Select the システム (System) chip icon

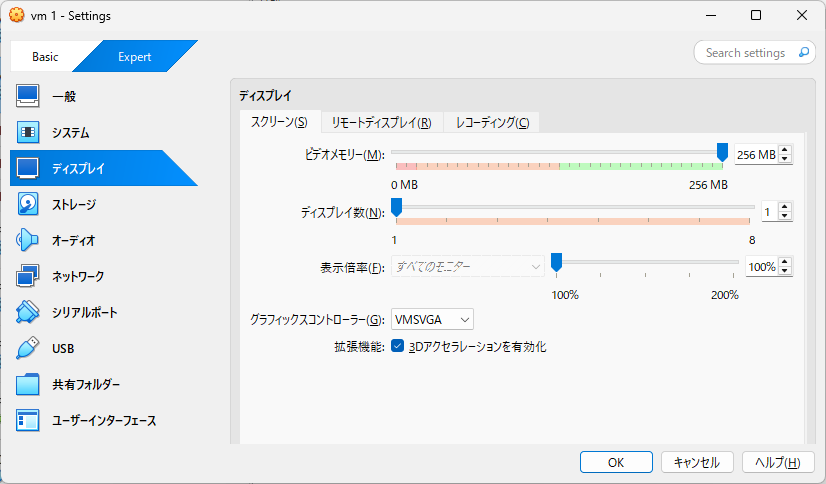27,133
